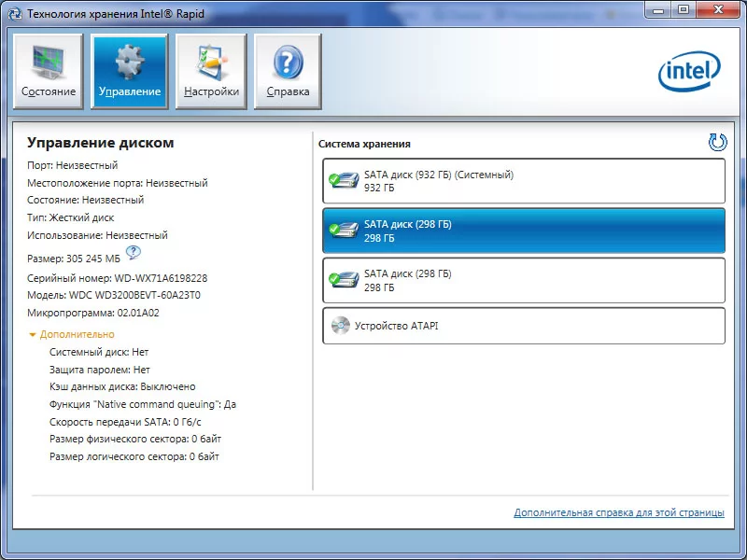747x560 pixels.
Task: Click the Порт: Неизвестный line
Action: pyautogui.click(x=73, y=165)
